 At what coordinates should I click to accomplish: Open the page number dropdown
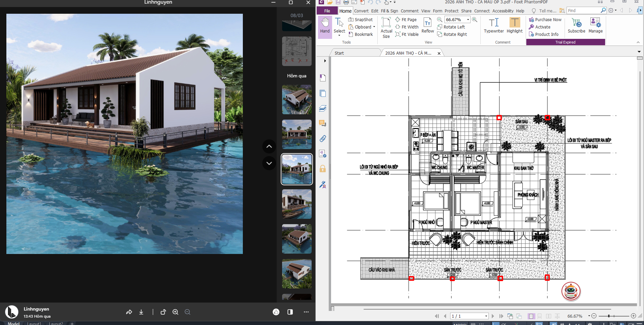[486, 316]
